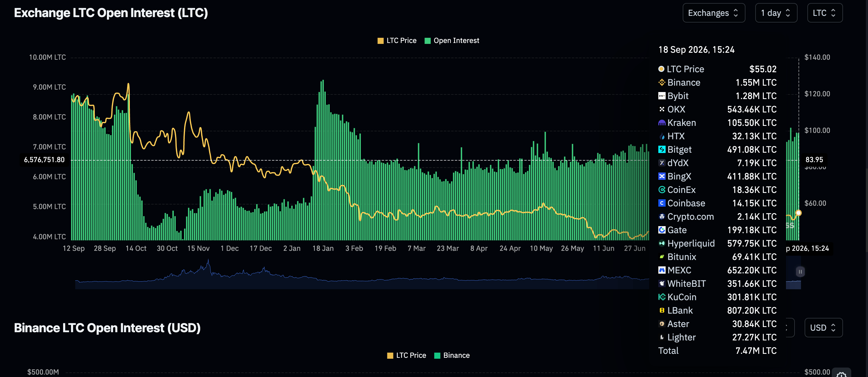Toggle LTC Price legend in Binance chart

(x=407, y=355)
